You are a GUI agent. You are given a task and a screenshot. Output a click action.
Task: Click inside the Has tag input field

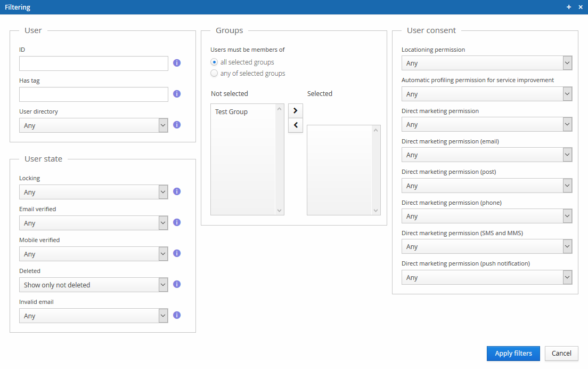click(93, 94)
